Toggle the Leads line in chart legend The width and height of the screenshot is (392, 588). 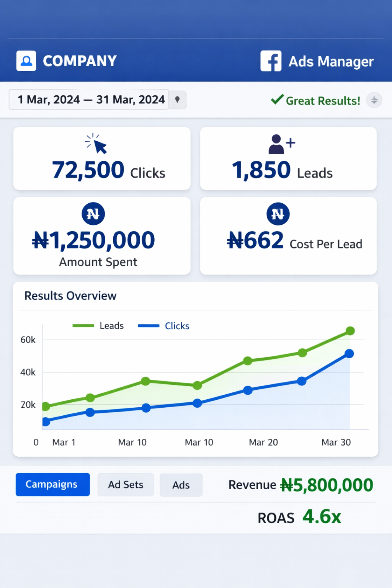[98, 325]
